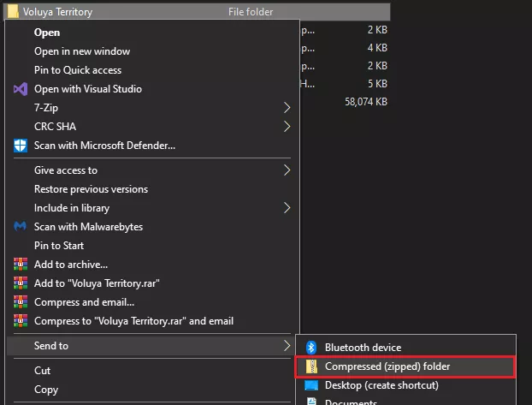Select Add to "Voluya Territory.rar"
The height and width of the screenshot is (405, 532).
pyautogui.click(x=97, y=283)
